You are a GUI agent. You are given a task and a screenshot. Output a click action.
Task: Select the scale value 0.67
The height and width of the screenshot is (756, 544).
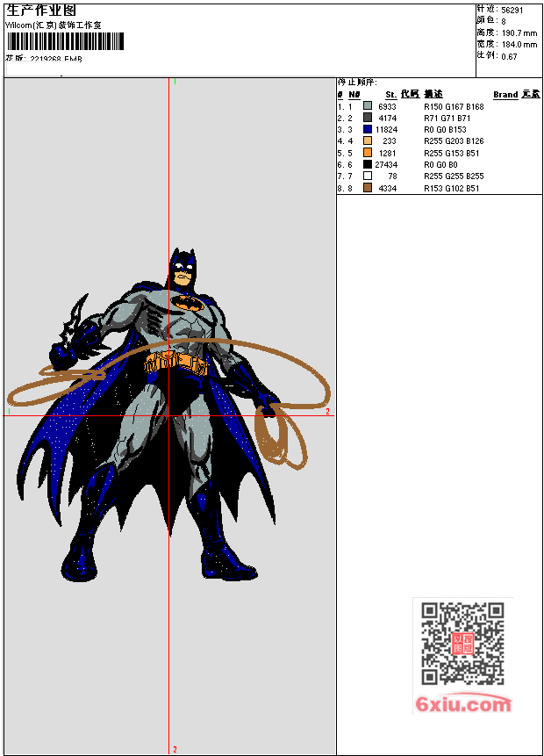point(509,57)
